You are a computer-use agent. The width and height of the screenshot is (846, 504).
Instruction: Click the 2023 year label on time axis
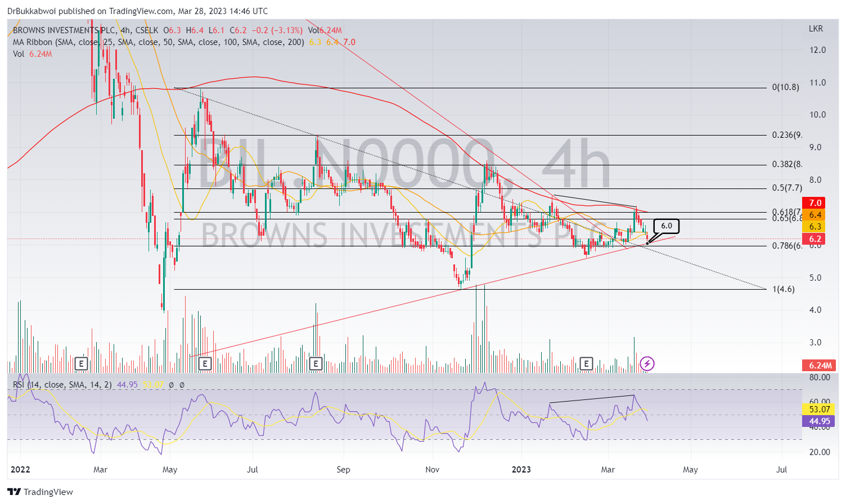pos(521,470)
